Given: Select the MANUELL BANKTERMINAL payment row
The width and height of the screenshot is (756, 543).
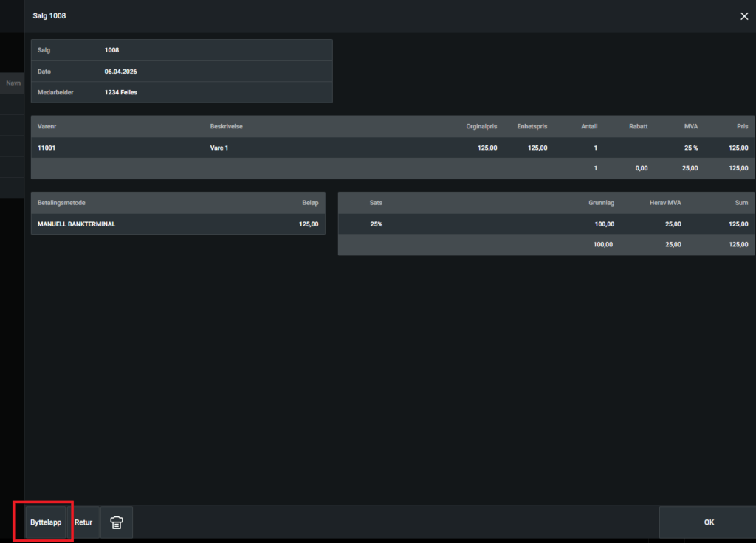Looking at the screenshot, I should point(178,224).
